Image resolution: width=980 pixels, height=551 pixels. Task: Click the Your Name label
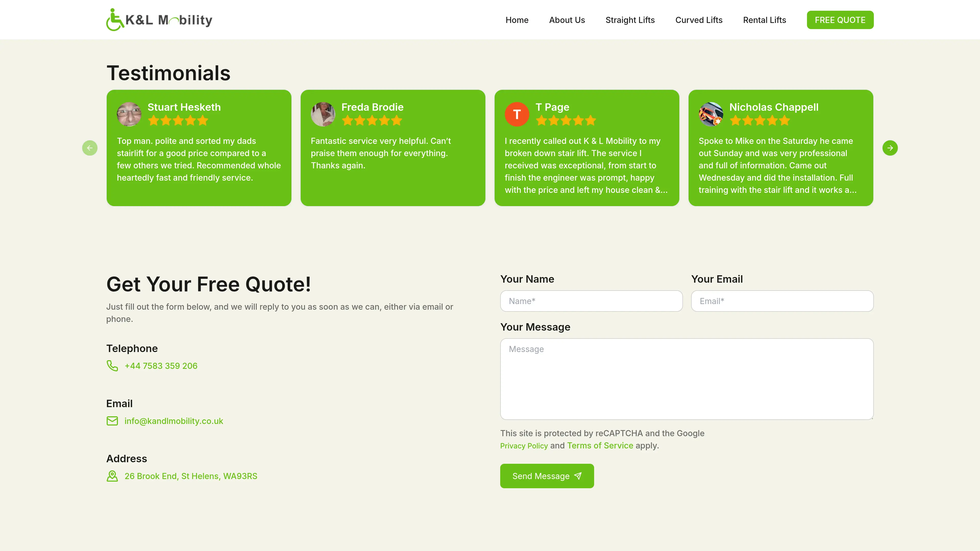pyautogui.click(x=527, y=279)
